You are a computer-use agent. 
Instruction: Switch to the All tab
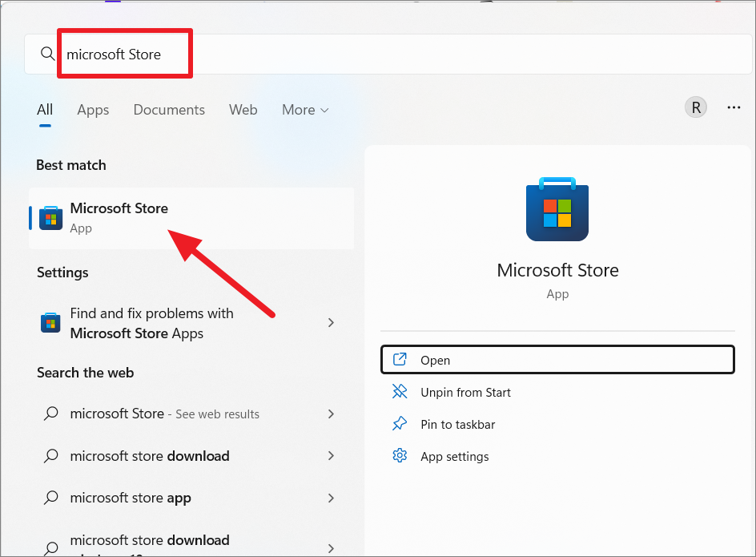pyautogui.click(x=45, y=110)
